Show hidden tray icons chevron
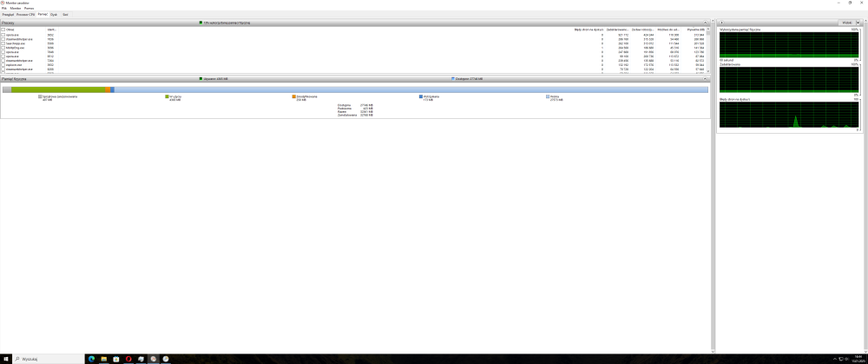This screenshot has width=868, height=364. click(835, 359)
